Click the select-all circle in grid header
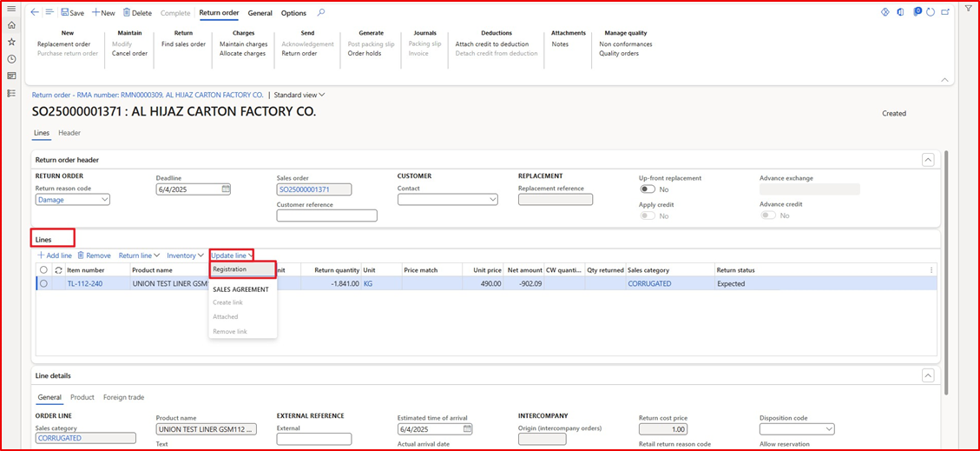 (x=43, y=270)
